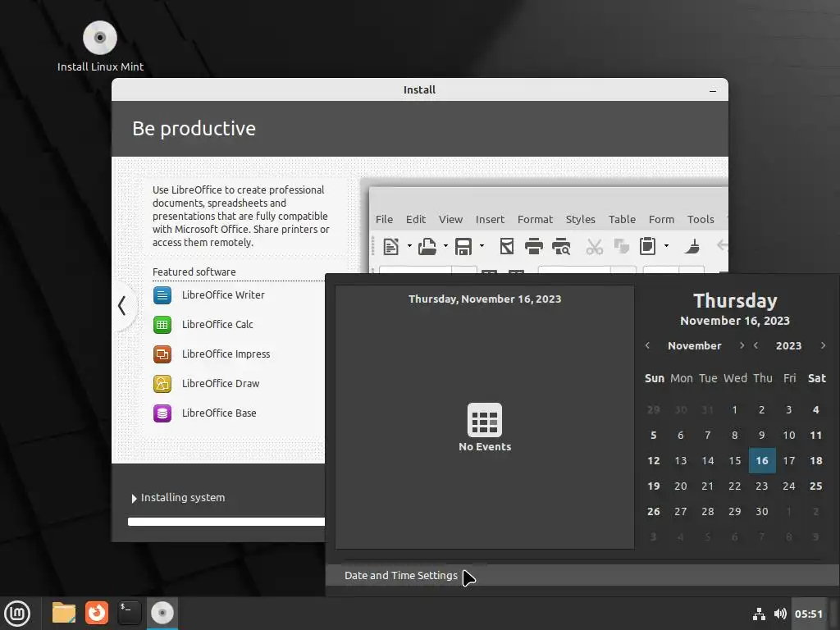Open the Install Linux Mint desktop icon
The height and width of the screenshot is (630, 840).
[100, 47]
